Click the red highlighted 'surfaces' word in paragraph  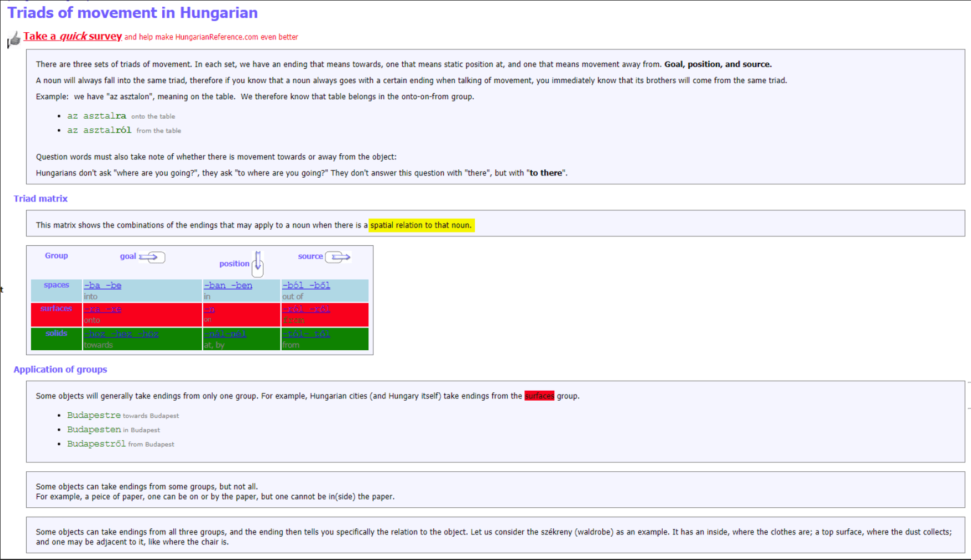539,396
